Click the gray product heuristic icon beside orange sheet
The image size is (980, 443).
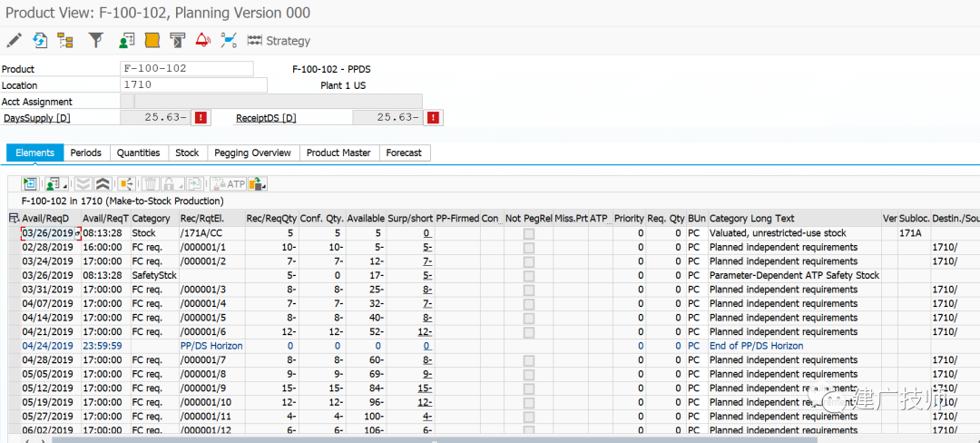coord(178,41)
